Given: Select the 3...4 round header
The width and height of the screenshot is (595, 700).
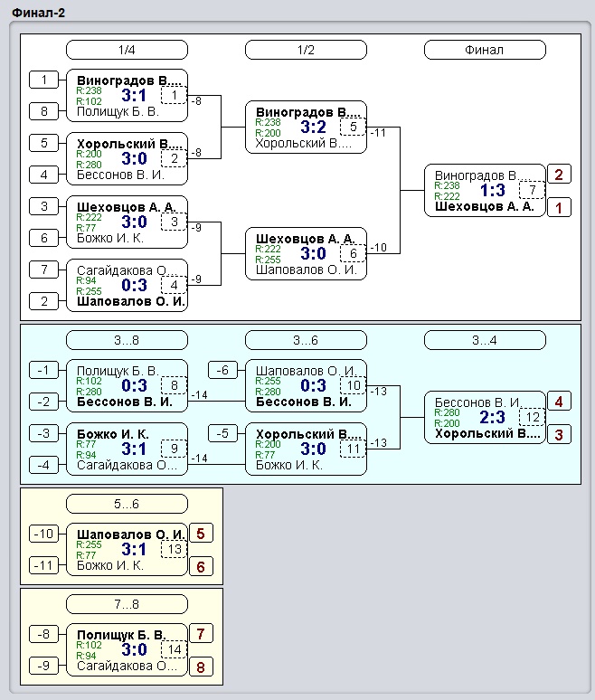Looking at the screenshot, I should [485, 340].
